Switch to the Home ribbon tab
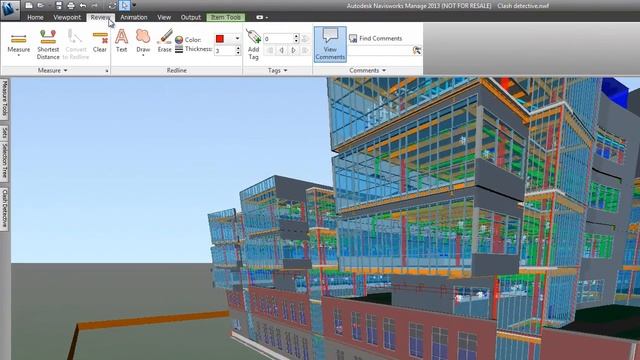Image resolution: width=640 pixels, height=360 pixels. (35, 18)
